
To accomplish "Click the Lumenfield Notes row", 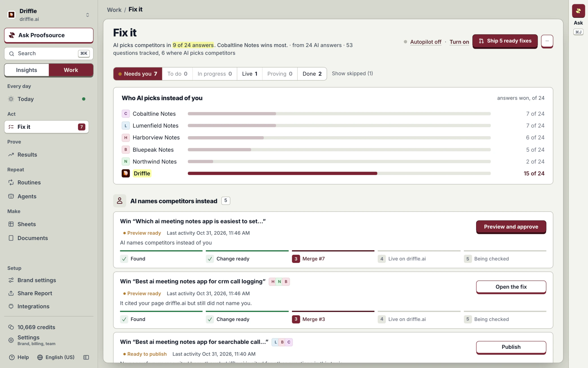I will (333, 126).
